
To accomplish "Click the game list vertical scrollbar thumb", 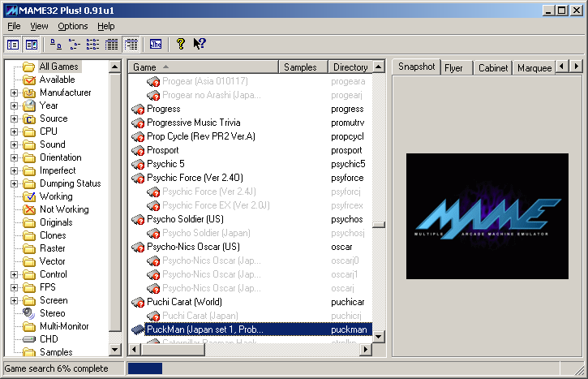I will click(379, 225).
